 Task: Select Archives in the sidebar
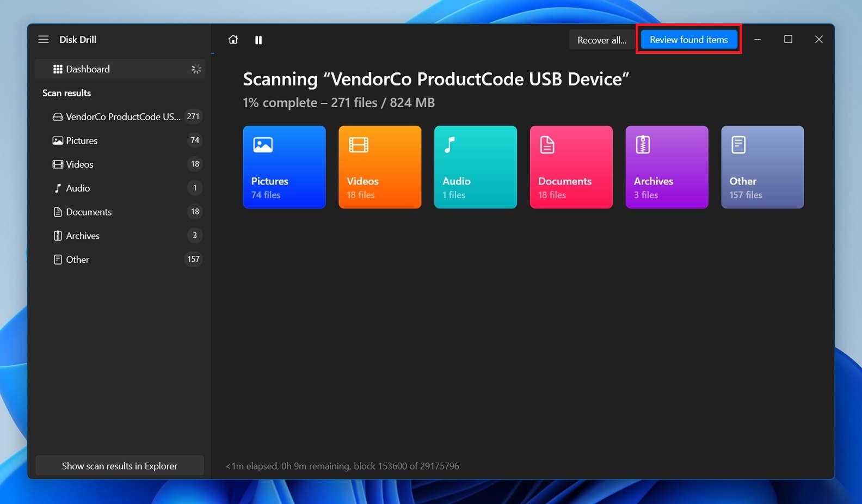coord(120,236)
